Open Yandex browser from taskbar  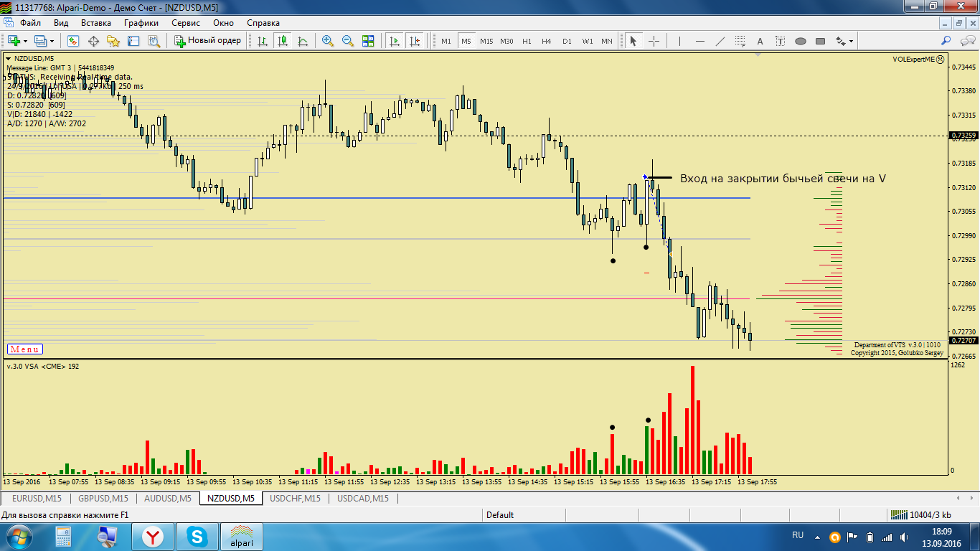(152, 537)
